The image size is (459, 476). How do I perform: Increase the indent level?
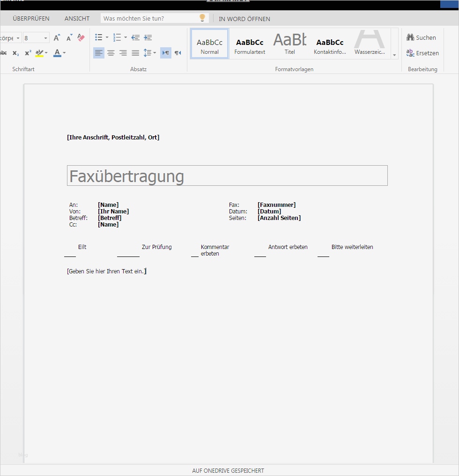point(148,37)
